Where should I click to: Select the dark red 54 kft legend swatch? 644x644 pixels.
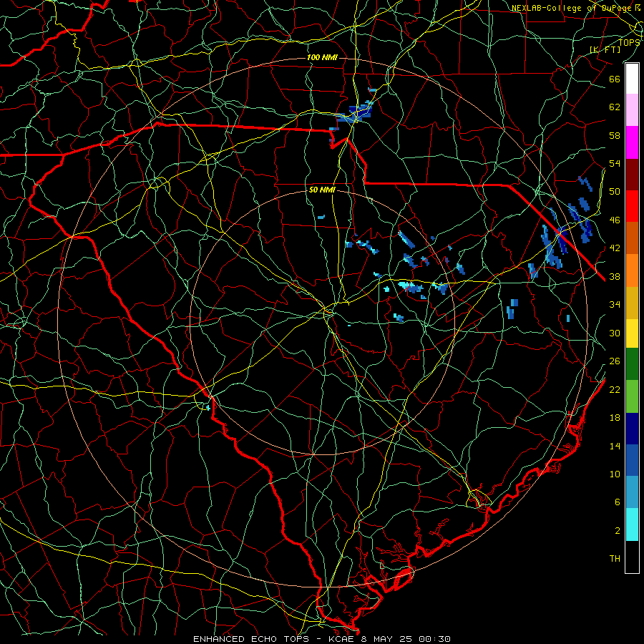click(632, 175)
